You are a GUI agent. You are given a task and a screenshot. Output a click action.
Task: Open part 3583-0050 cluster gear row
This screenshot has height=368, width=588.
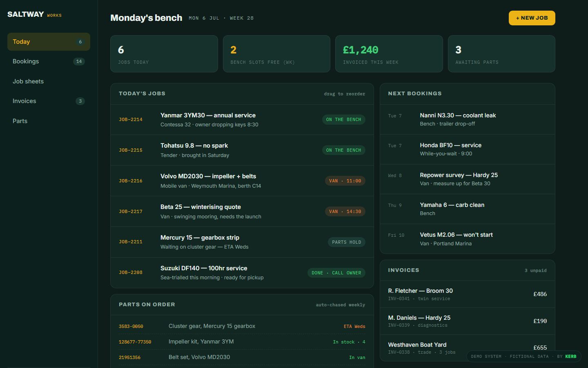(x=242, y=326)
